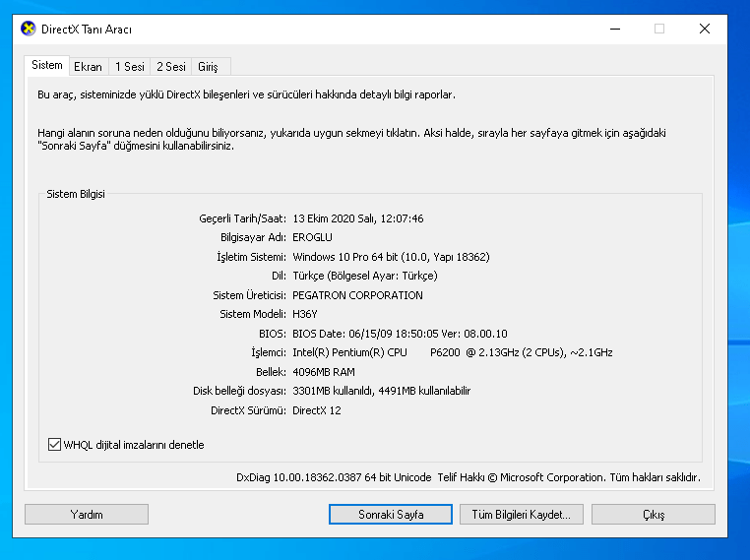Click the intro sentence starting Bu araç
Screen dimensions: 750x560
point(246,94)
